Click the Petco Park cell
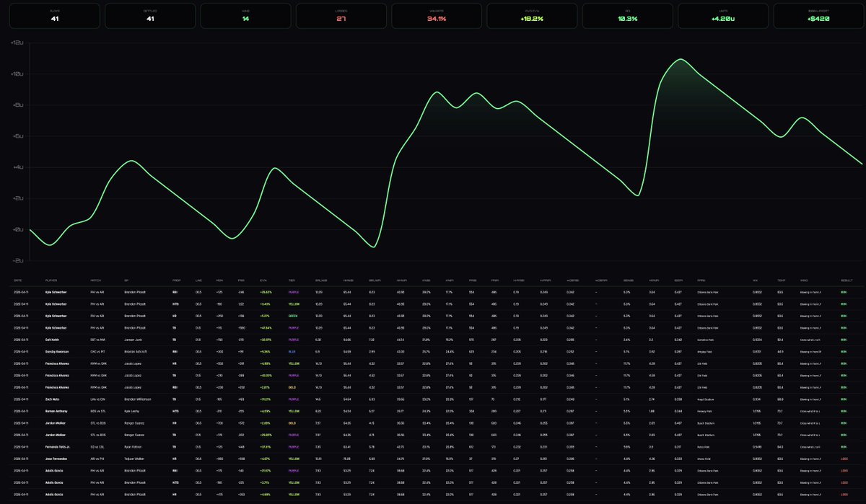The image size is (866, 504). [x=704, y=446]
